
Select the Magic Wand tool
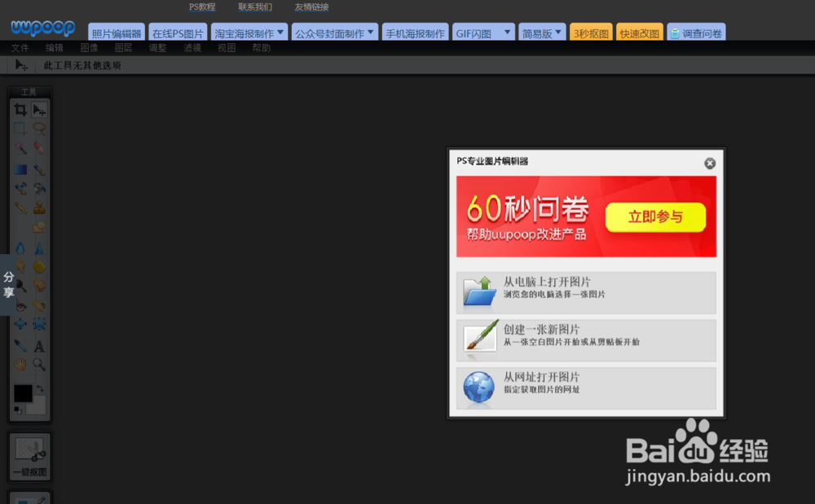click(20, 148)
